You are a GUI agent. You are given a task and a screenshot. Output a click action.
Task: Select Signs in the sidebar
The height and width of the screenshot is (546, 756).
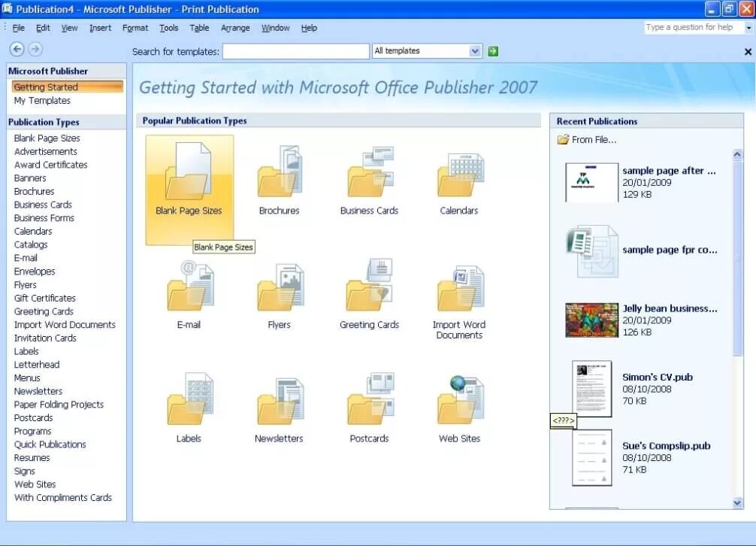point(25,472)
